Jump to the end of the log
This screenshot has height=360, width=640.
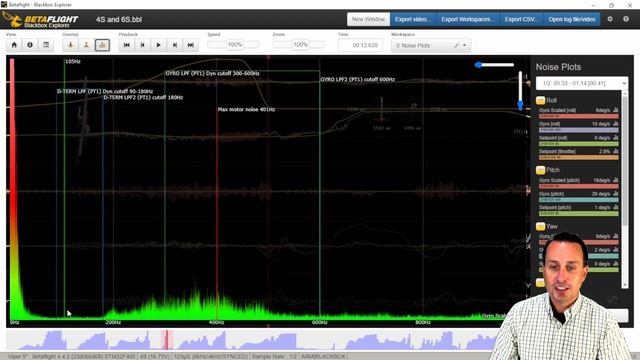point(191,45)
